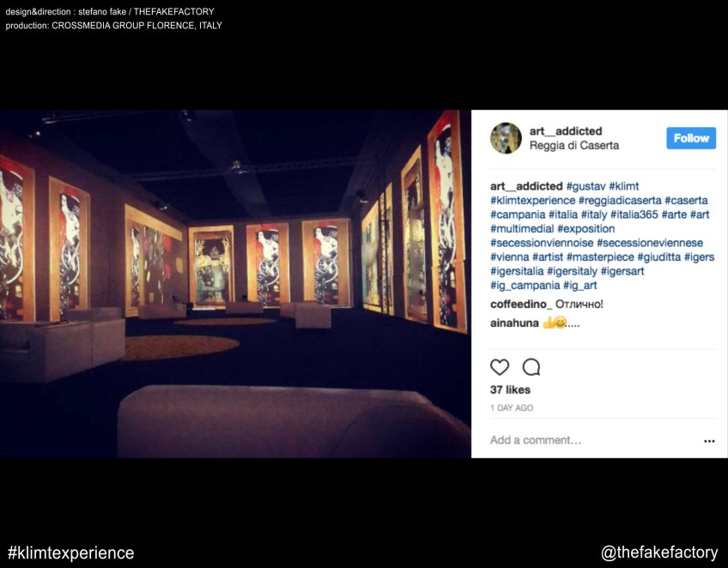View who liked via 37 likes
This screenshot has width=728, height=568.
510,390
